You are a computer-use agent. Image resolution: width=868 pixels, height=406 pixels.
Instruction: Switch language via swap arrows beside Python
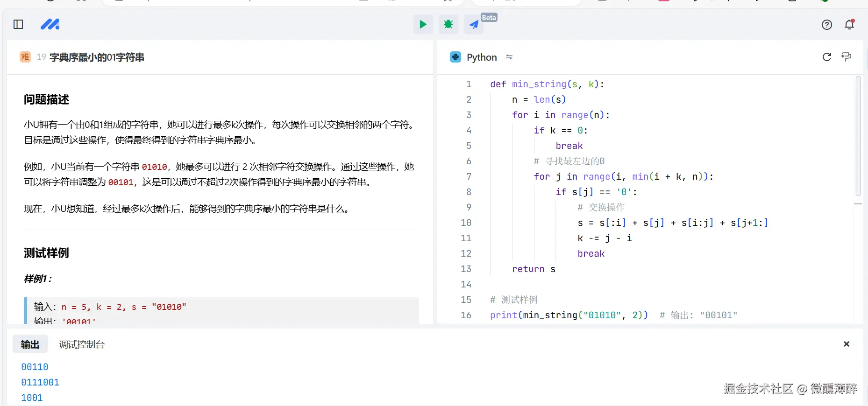509,57
